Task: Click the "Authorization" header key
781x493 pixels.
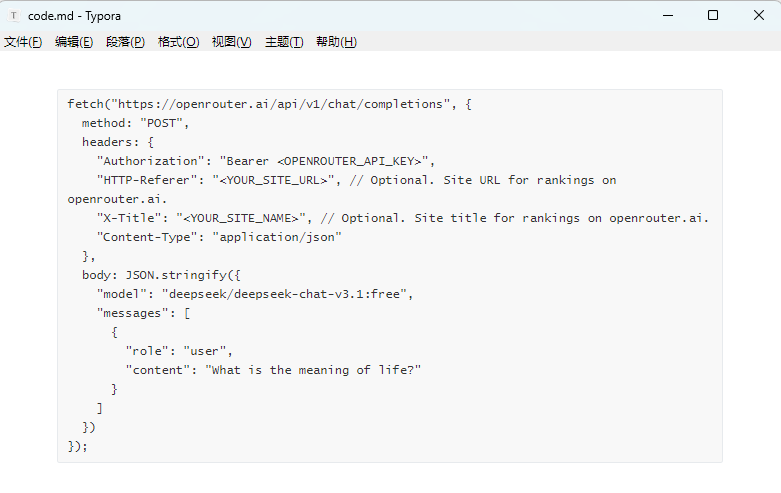Action: pyautogui.click(x=151, y=161)
